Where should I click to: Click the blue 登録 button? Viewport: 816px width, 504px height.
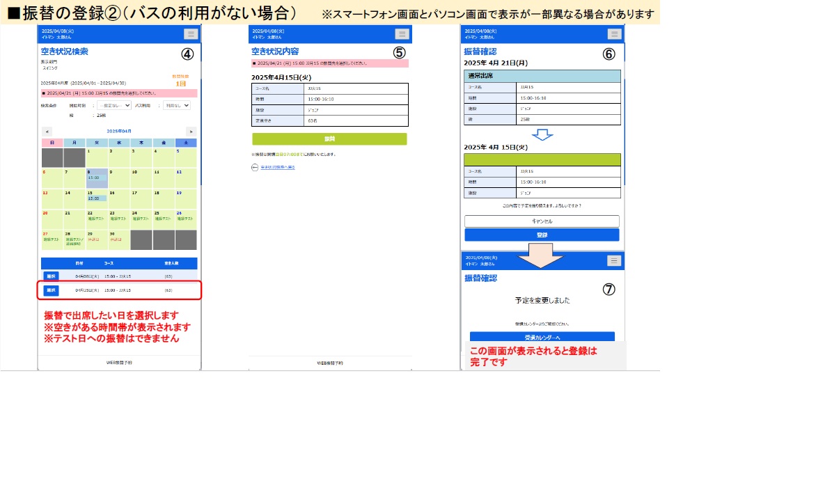[x=542, y=235]
